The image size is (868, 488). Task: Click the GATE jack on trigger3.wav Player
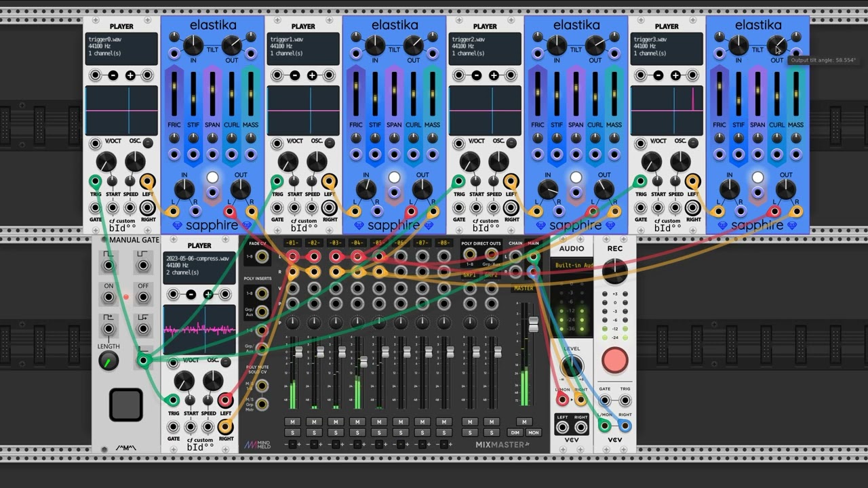click(641, 208)
